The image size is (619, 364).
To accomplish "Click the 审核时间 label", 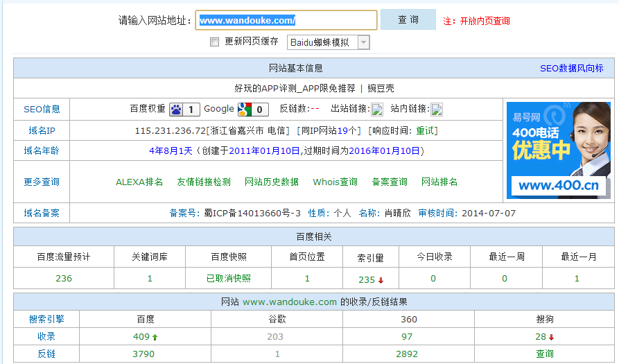I will pos(438,213).
